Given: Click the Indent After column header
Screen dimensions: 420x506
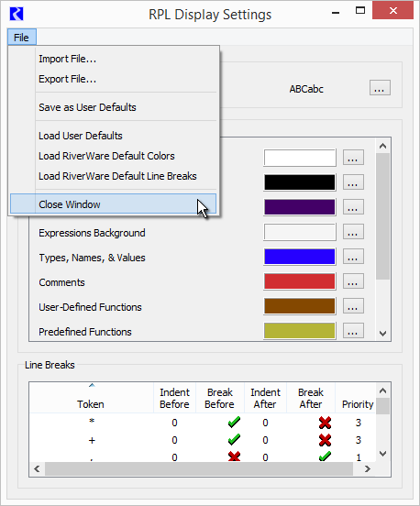Looking at the screenshot, I should click(265, 398).
